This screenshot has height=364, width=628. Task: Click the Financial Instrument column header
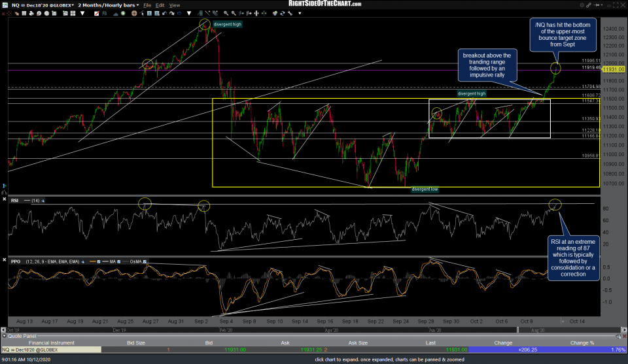(51, 343)
